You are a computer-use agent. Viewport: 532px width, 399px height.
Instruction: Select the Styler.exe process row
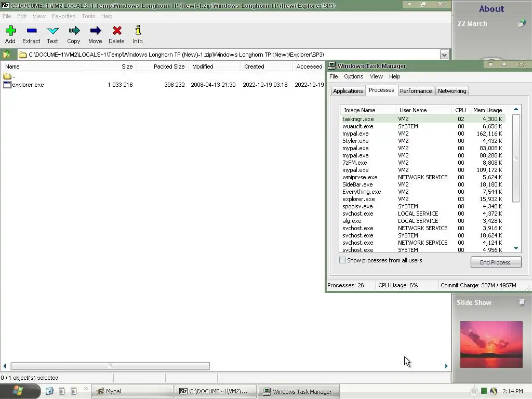(x=422, y=141)
